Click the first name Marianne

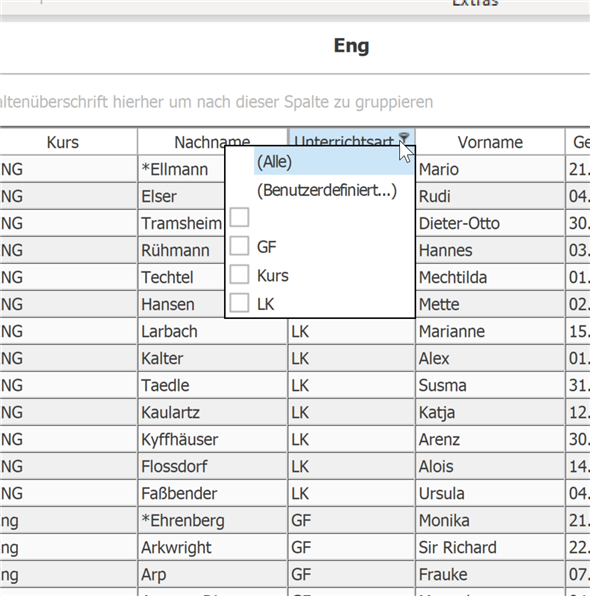(452, 331)
